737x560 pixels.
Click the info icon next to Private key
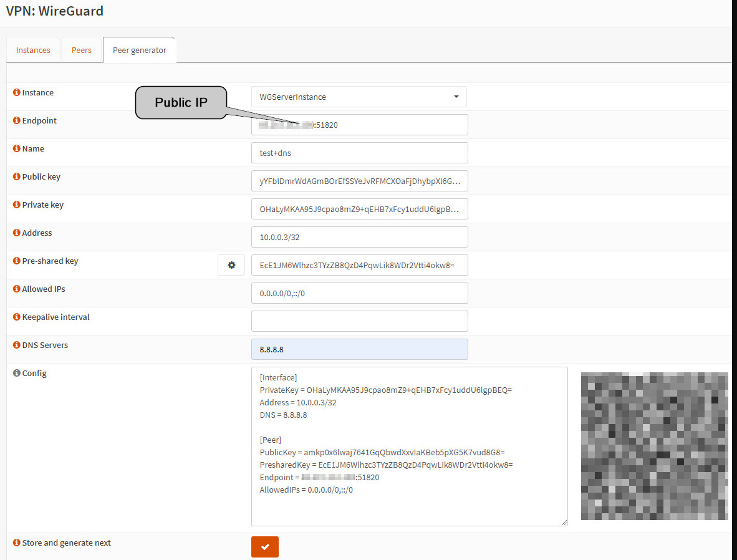[17, 205]
